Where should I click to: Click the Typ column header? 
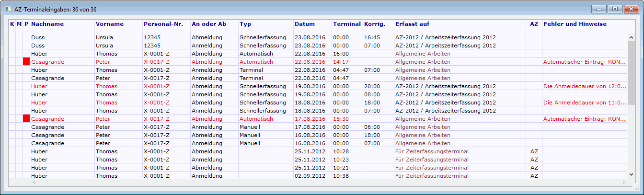tap(245, 24)
